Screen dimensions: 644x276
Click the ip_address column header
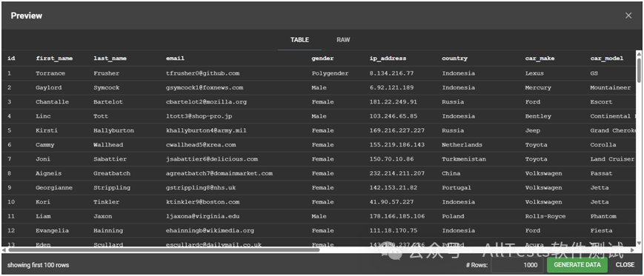coord(388,58)
